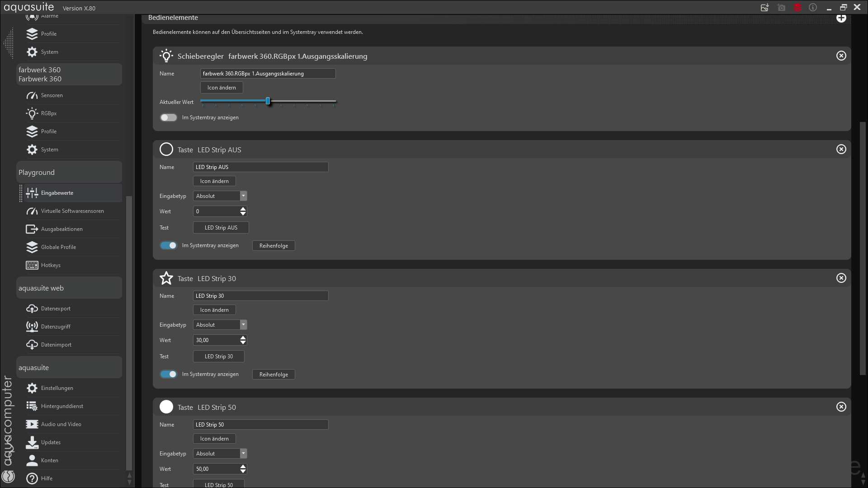
Task: Select RGBpx under farbwerk 360
Action: pos(49,113)
